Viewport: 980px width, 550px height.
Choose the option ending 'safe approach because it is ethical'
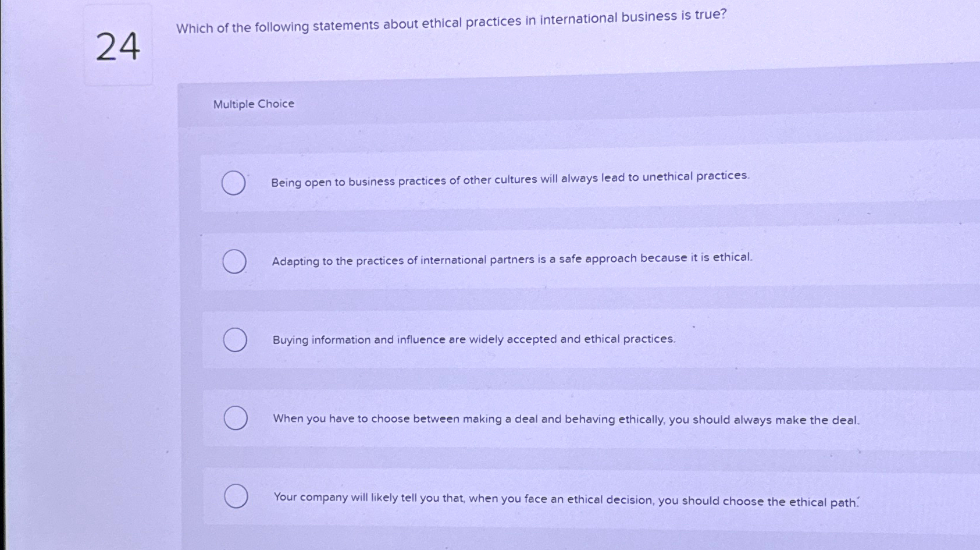591,261
